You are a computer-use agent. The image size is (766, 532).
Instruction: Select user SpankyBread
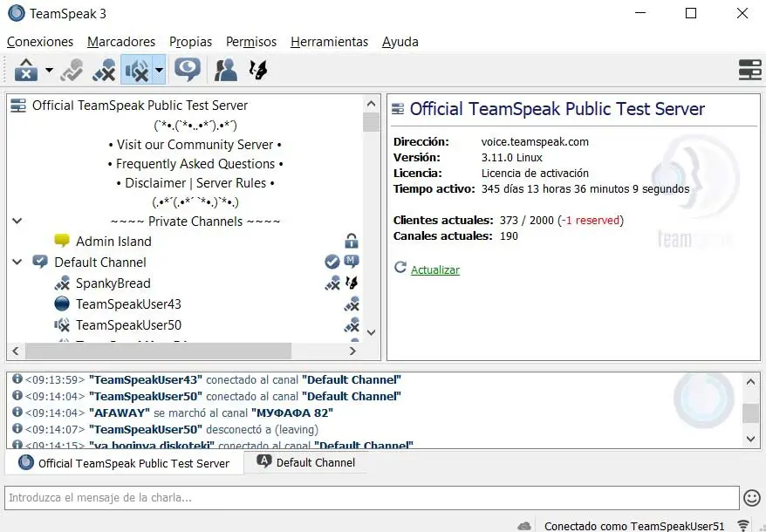(113, 283)
